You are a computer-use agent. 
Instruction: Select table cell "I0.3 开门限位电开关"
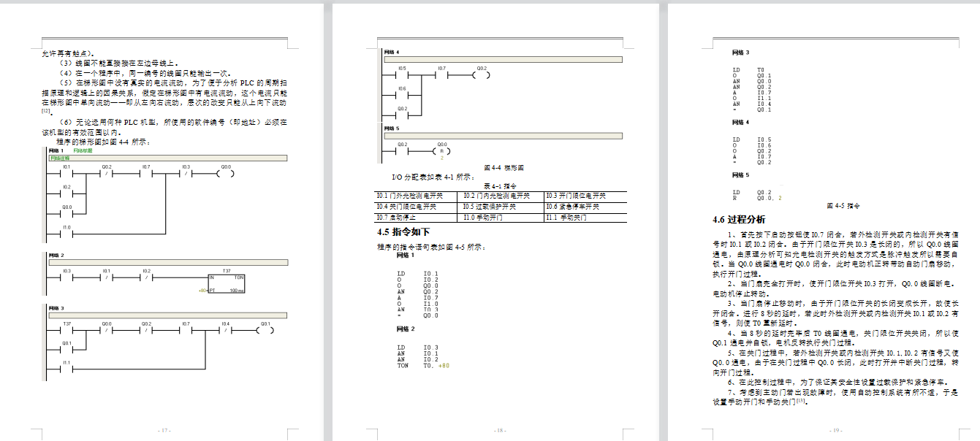click(585, 196)
